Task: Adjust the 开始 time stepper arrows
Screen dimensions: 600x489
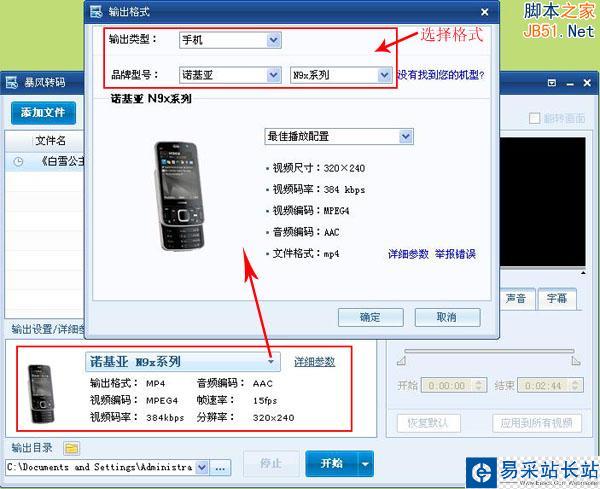Action: (x=478, y=385)
